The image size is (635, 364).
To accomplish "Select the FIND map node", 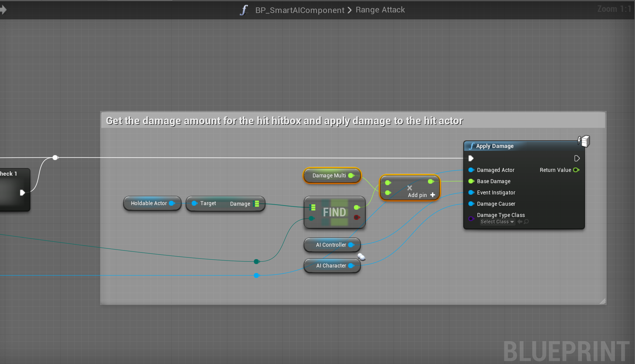I will pyautogui.click(x=334, y=212).
